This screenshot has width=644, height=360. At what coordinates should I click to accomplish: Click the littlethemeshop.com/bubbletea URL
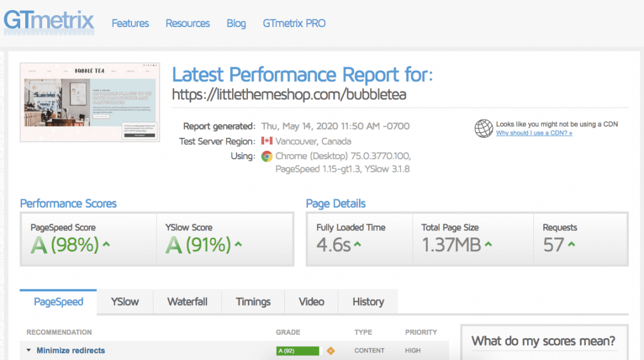(289, 94)
